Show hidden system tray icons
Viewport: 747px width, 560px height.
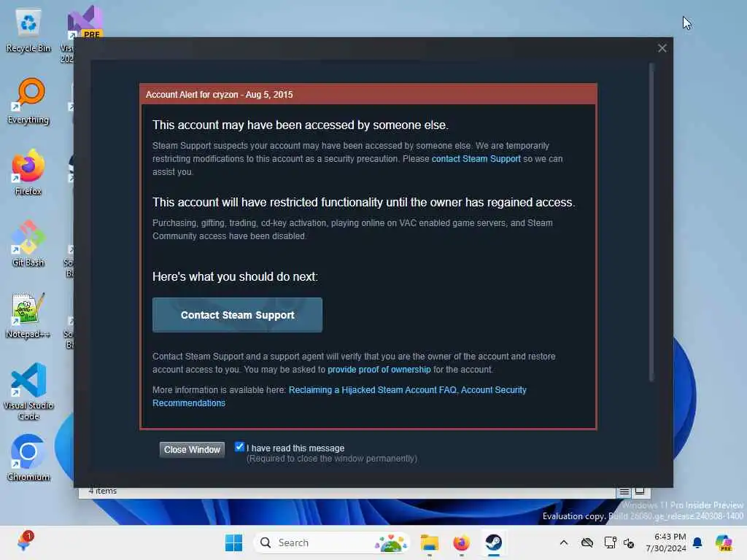click(x=564, y=542)
